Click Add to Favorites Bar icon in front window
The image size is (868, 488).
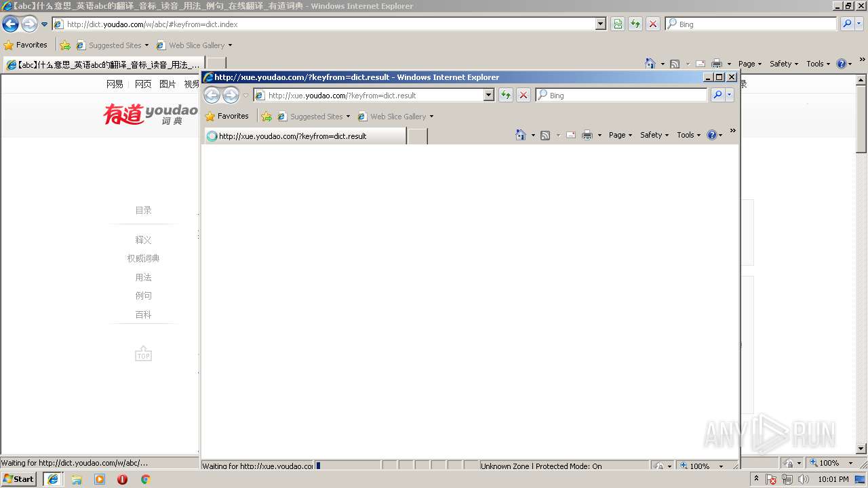coord(267,117)
